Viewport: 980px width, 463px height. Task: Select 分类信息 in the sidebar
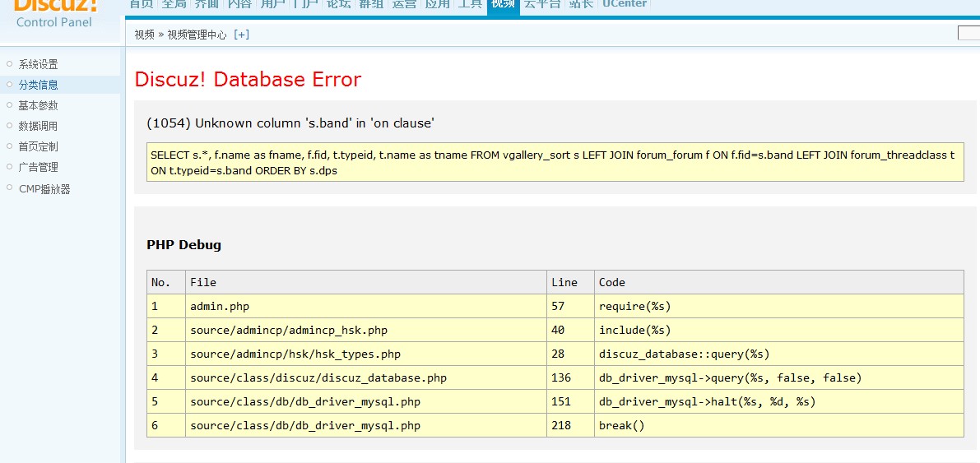tap(38, 85)
